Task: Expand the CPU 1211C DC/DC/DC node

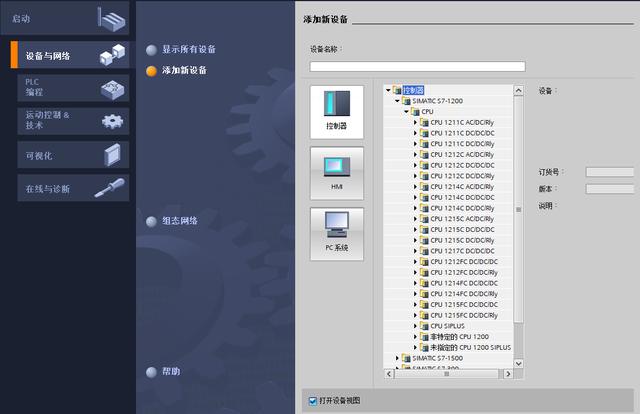Action: (x=415, y=133)
